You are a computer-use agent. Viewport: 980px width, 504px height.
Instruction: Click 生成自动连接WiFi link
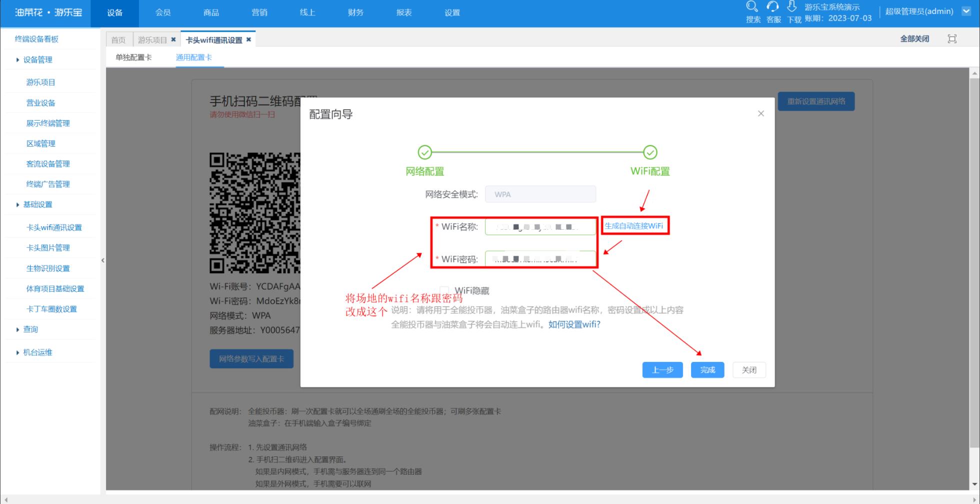point(634,226)
